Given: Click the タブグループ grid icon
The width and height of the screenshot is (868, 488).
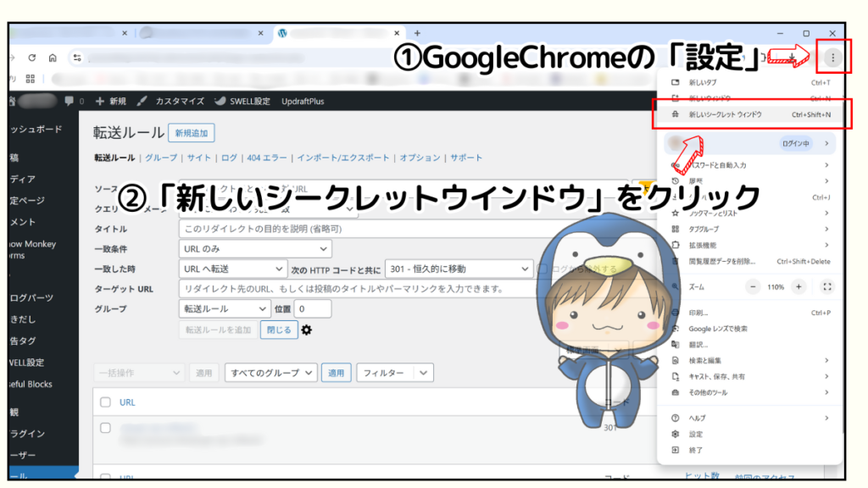Looking at the screenshot, I should click(676, 229).
